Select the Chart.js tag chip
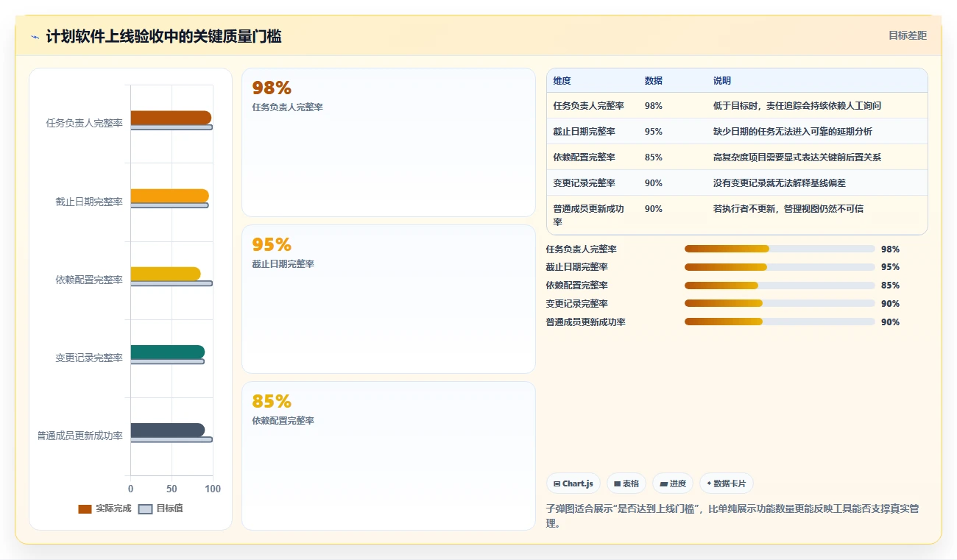Screen dimensions: 957x560 tap(573, 483)
